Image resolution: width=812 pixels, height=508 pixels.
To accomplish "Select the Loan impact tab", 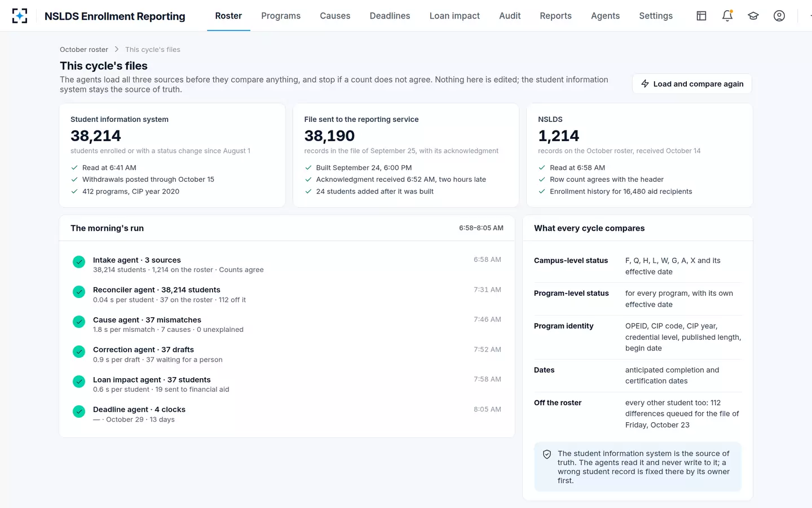I will 454,16.
